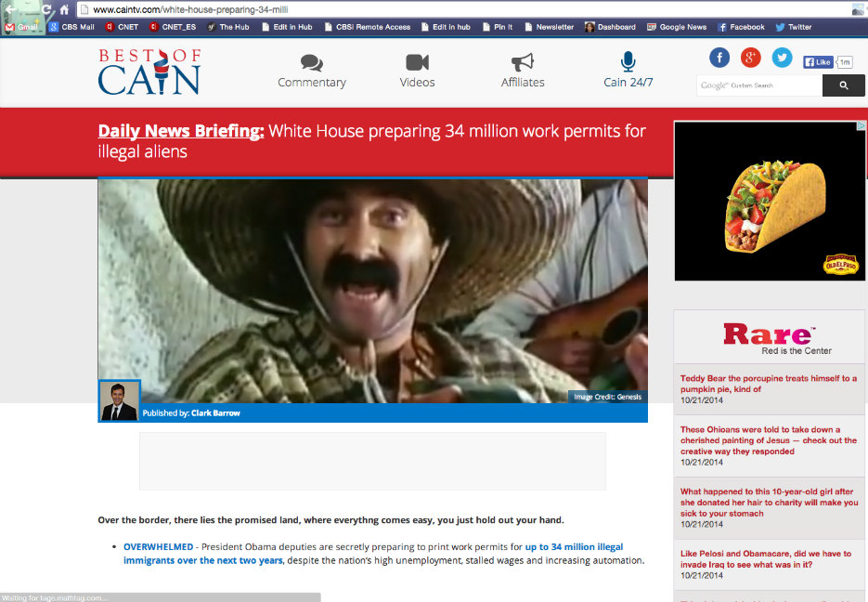Open the Teddy Bear porcupine story
This screenshot has width=868, height=602.
768,384
